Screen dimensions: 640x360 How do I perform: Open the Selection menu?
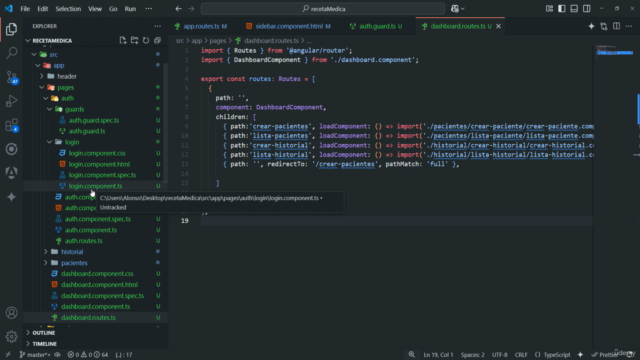coord(68,9)
